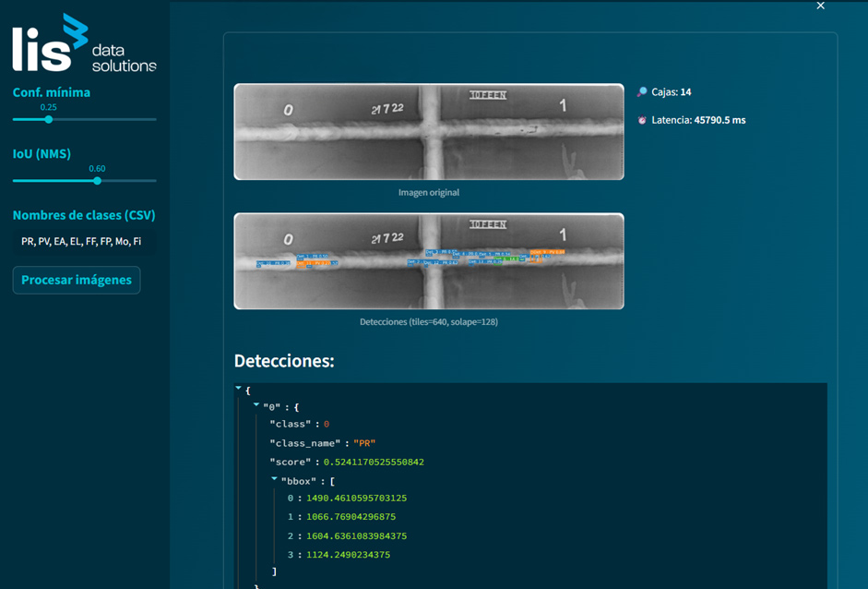Click the first bbox value 1490.4610595703125
The image size is (868, 589).
pyautogui.click(x=356, y=499)
